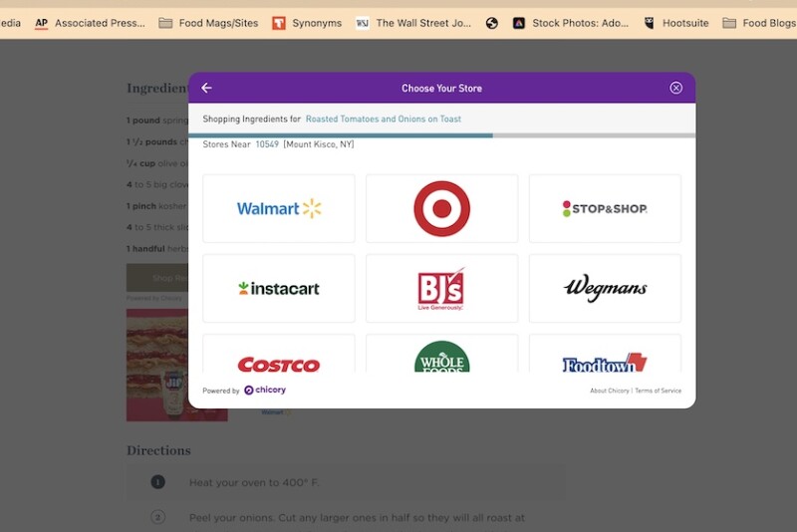Close the Choose Your Store dialog
The width and height of the screenshot is (797, 532).
[x=675, y=88]
